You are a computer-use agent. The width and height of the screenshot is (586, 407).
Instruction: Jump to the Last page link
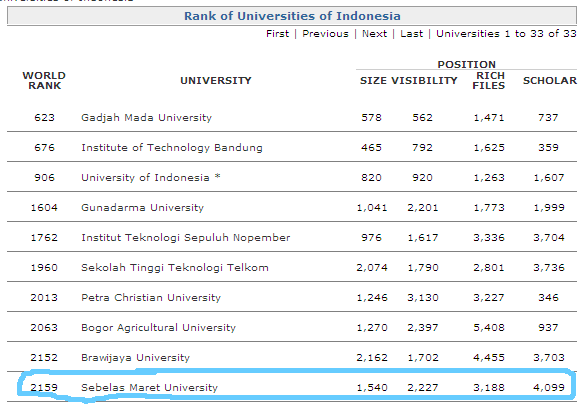point(411,34)
